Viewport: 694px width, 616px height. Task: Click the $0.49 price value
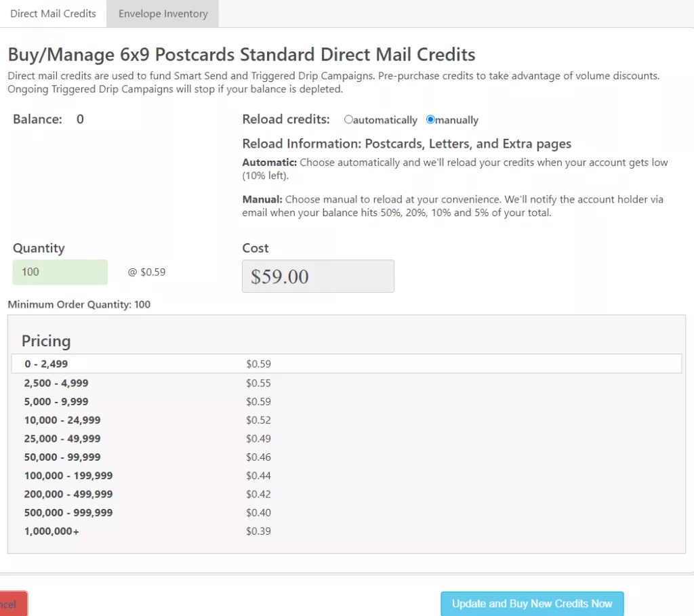(258, 438)
